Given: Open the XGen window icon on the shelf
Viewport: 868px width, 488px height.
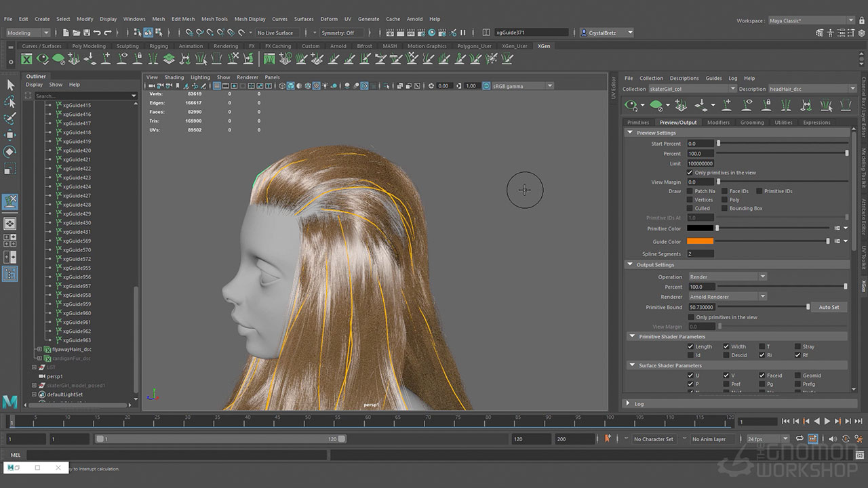Looking at the screenshot, I should point(26,60).
